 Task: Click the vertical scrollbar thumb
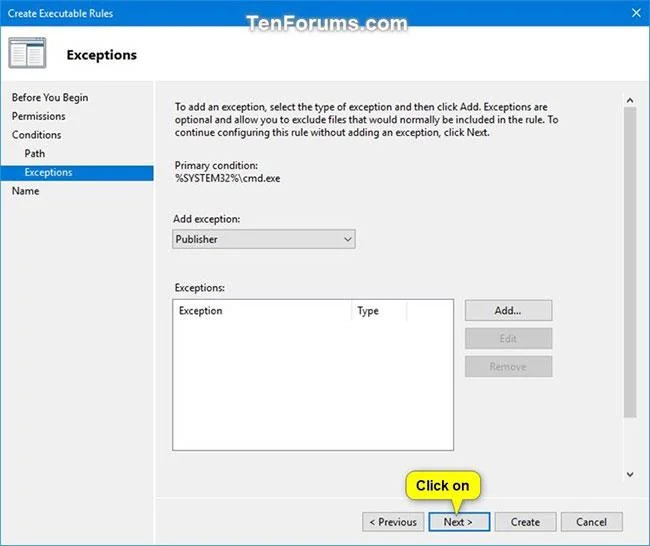[630, 262]
